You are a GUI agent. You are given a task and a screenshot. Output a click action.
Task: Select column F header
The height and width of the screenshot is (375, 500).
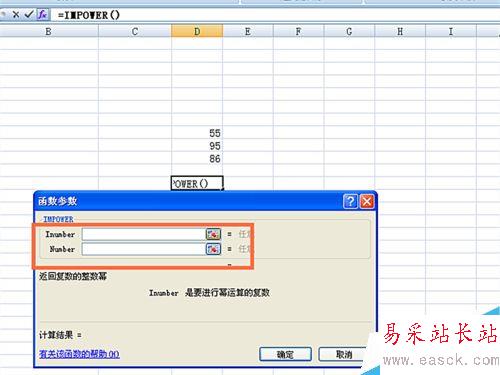(x=298, y=32)
